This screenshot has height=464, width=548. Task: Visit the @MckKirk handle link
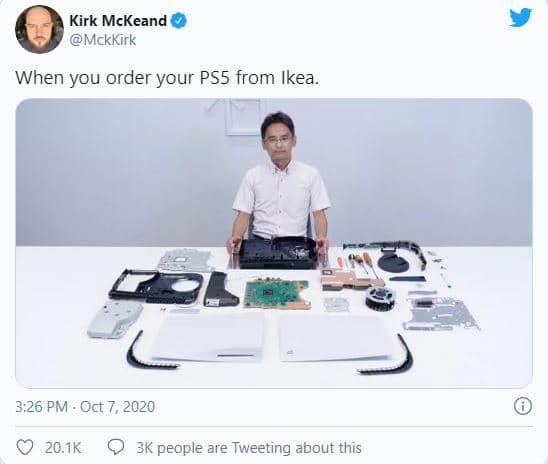click(103, 40)
